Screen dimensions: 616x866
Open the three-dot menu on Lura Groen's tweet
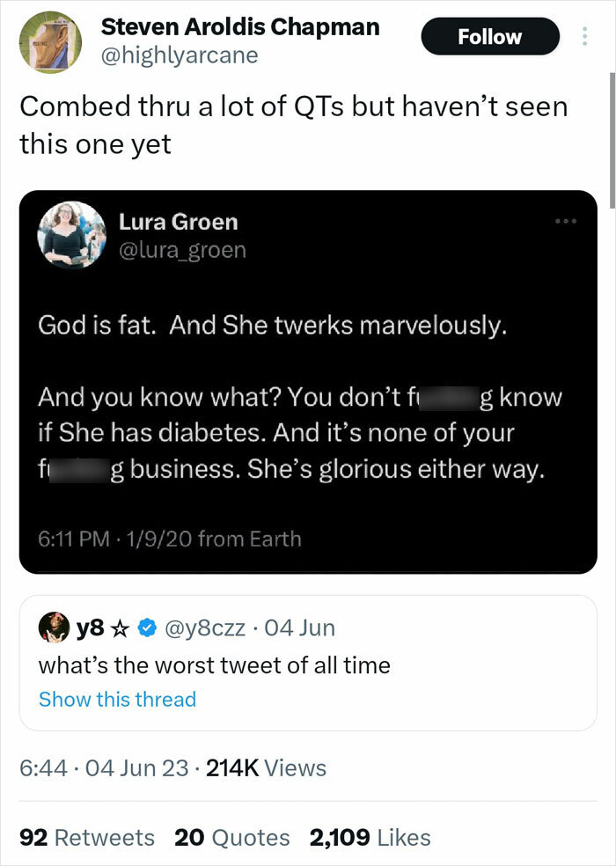click(x=565, y=222)
